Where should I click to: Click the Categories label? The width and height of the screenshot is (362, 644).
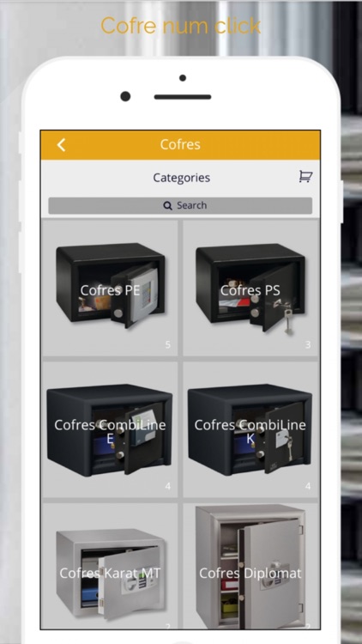coord(181,178)
